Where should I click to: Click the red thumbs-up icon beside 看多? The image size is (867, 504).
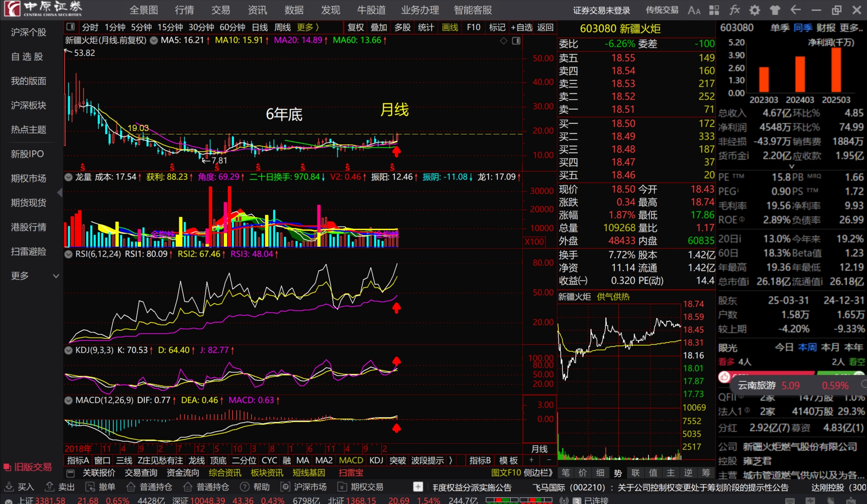[x=725, y=377]
